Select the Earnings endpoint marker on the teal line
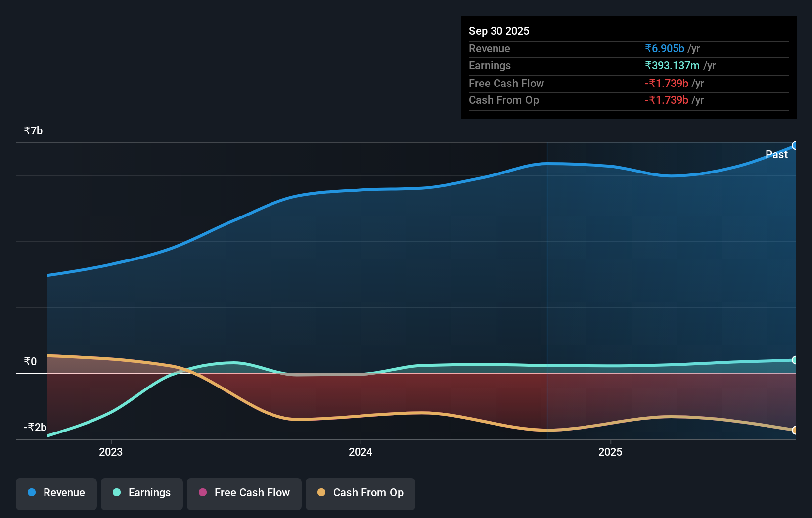812x518 pixels. point(795,360)
